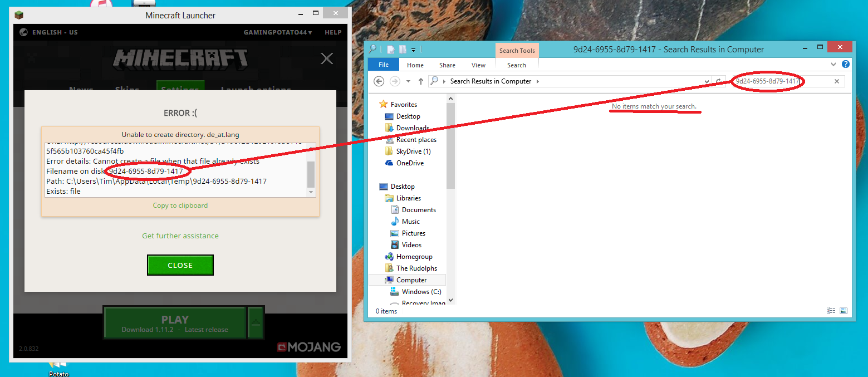Open the iTunes desktop shortcut icon
The height and width of the screenshot is (377, 868).
101,3
